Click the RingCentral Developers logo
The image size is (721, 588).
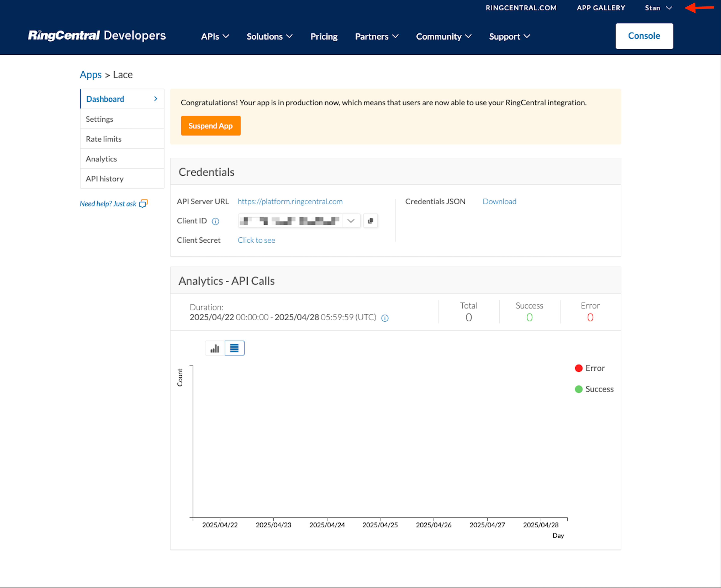point(97,36)
